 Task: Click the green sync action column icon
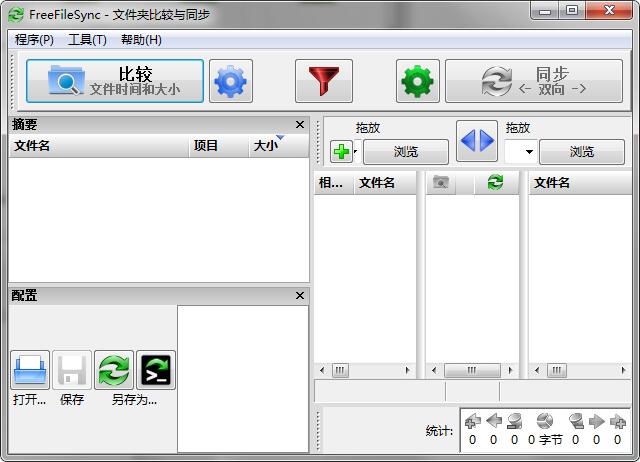[496, 182]
